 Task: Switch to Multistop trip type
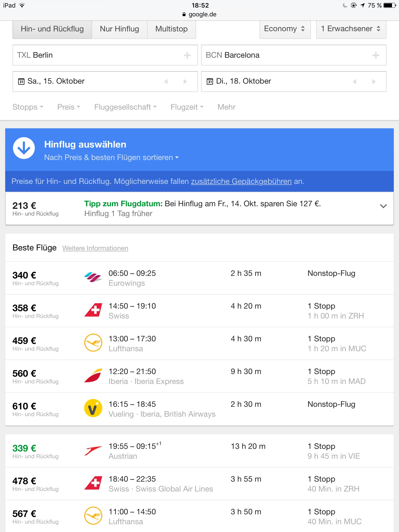[x=171, y=29]
